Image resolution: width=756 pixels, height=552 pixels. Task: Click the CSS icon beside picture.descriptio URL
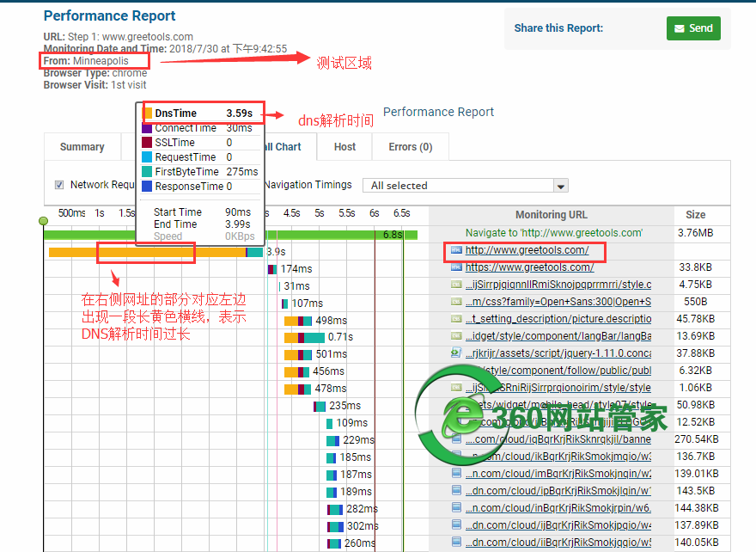[456, 319]
